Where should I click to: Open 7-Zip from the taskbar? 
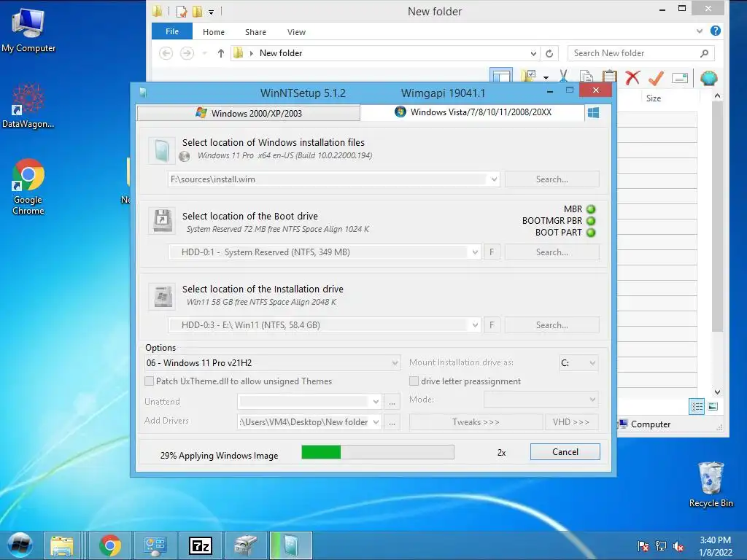point(201,545)
